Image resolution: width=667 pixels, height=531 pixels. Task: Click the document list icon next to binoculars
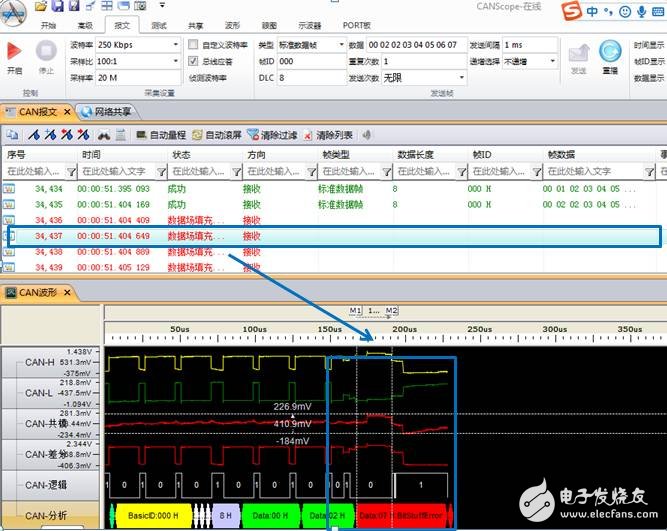click(x=121, y=135)
